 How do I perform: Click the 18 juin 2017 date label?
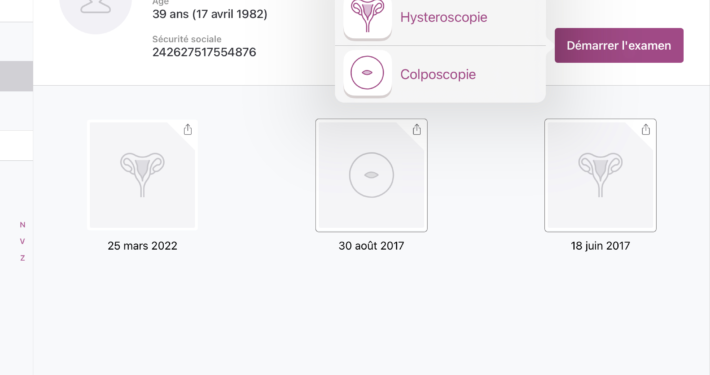600,246
